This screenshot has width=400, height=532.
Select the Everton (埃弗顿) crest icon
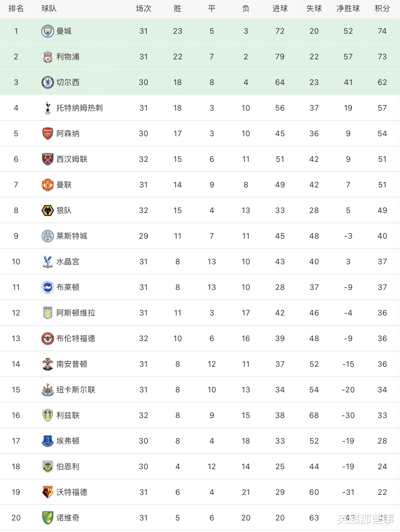click(x=47, y=441)
